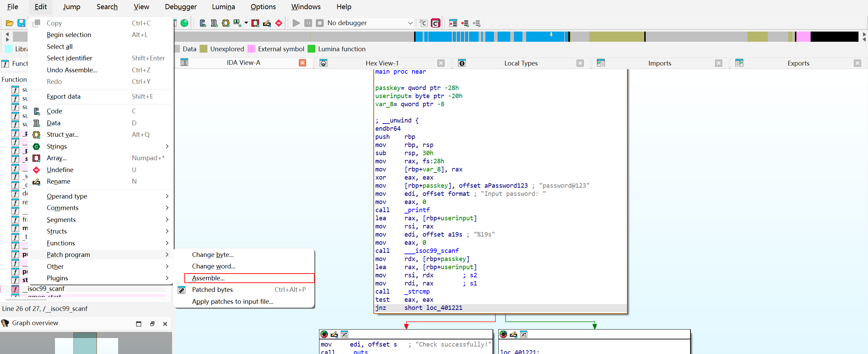Image resolution: width=868 pixels, height=354 pixels.
Task: Click the convert to Code toolbar icon
Action: pos(203,23)
